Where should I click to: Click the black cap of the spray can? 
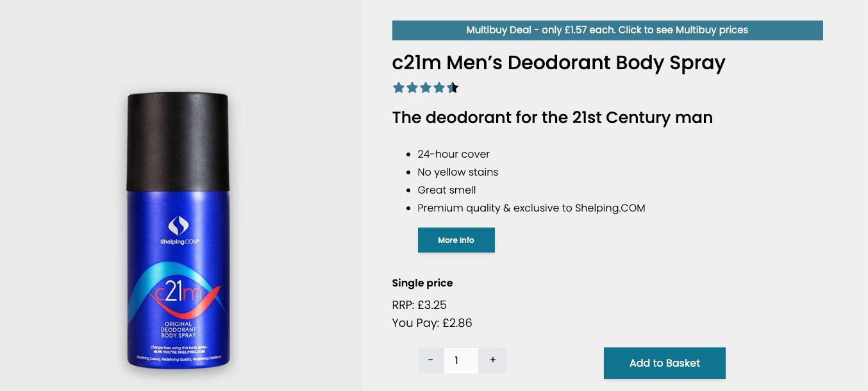coord(178,141)
